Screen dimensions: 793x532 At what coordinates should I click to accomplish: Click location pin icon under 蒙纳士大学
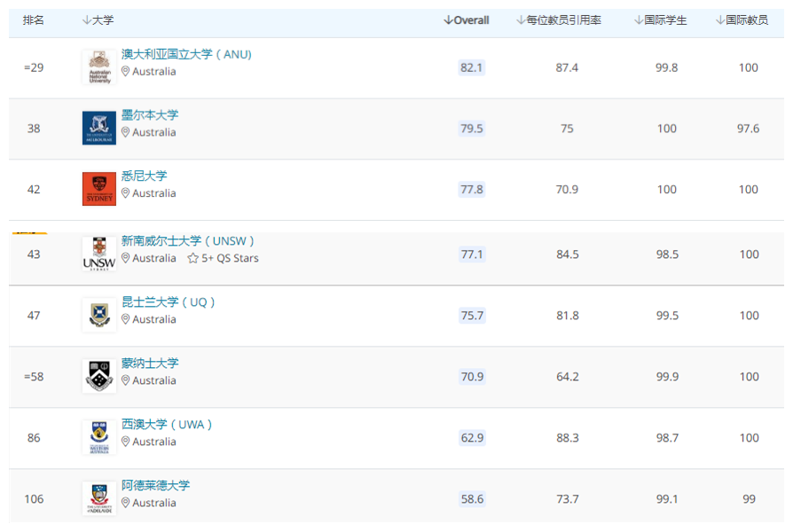click(x=125, y=380)
